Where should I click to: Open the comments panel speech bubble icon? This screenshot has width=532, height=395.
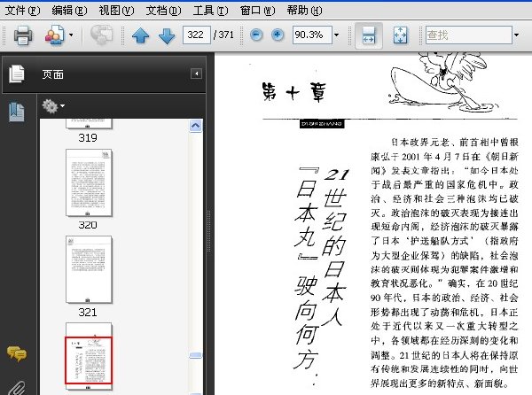pos(16,353)
